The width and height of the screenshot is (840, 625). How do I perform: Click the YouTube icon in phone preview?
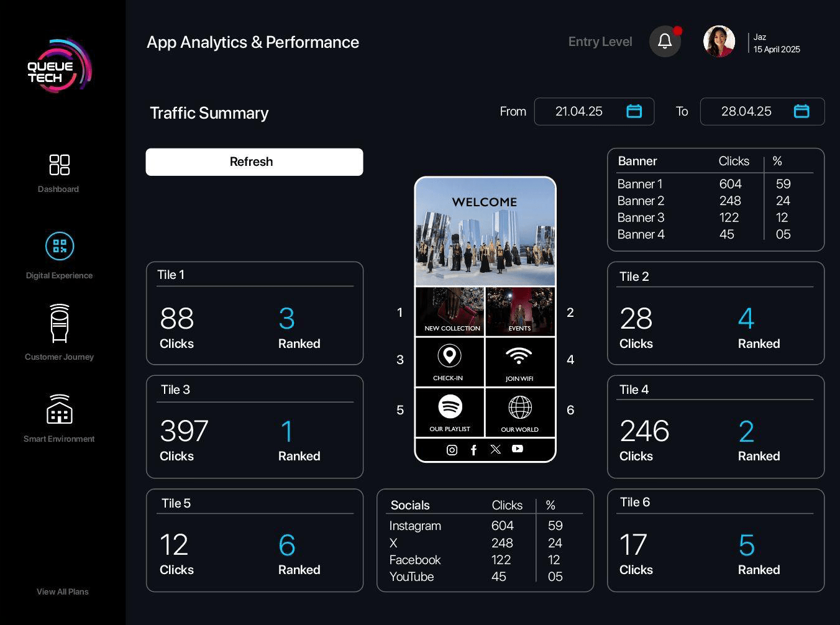pos(518,449)
